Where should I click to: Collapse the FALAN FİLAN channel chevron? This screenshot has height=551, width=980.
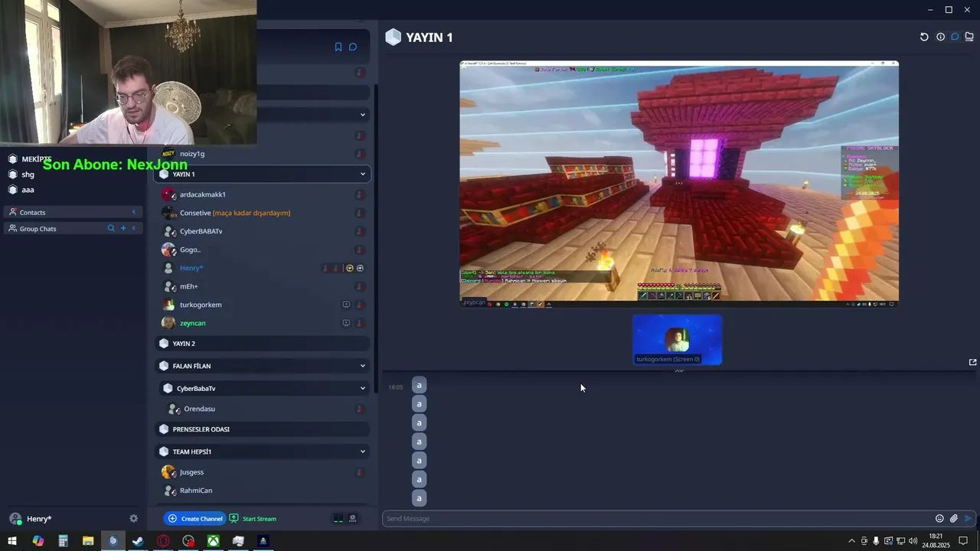pos(363,366)
